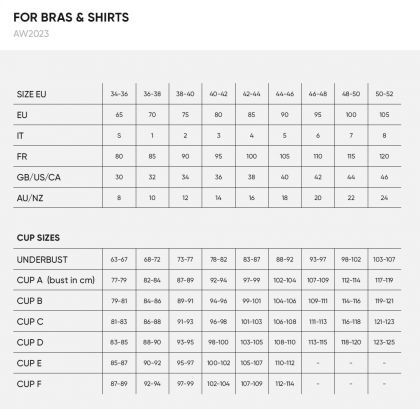Click underbust 103-107 cell
Image resolution: width=420 pixels, height=409 pixels.
pyautogui.click(x=384, y=259)
